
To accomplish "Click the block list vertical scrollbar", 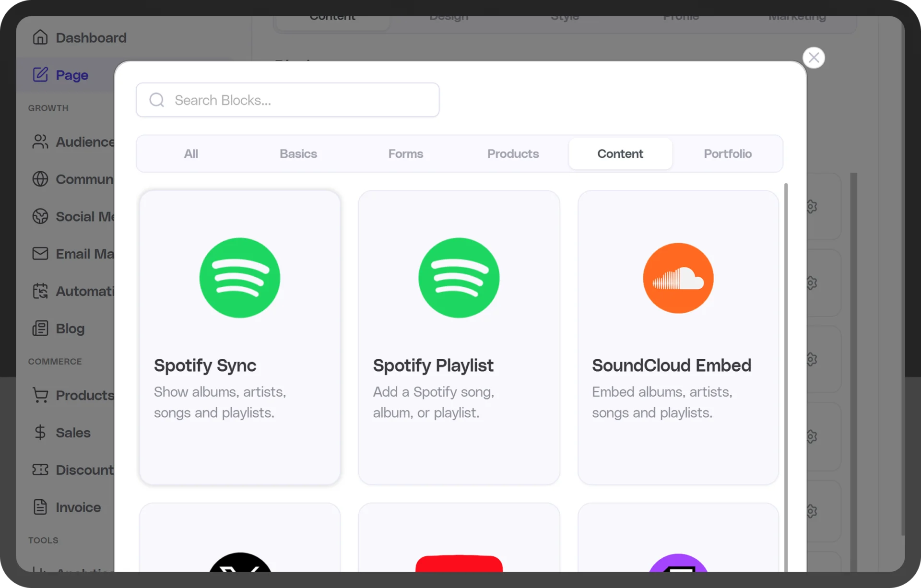I will 786,374.
